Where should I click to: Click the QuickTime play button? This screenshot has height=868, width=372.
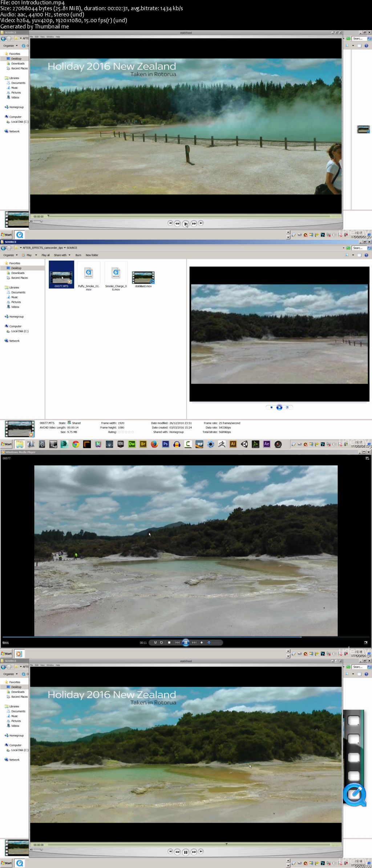click(x=186, y=224)
